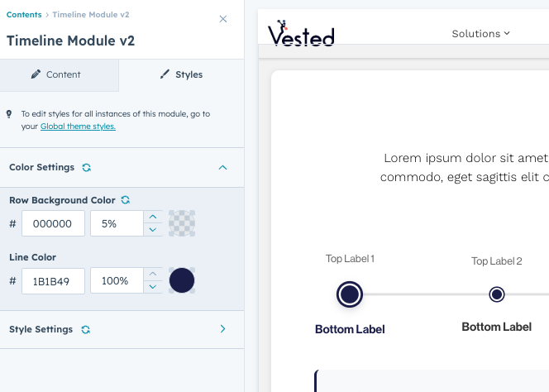Decrease Row Background Color opacity with down arrow
This screenshot has width=549, height=392.
152,230
